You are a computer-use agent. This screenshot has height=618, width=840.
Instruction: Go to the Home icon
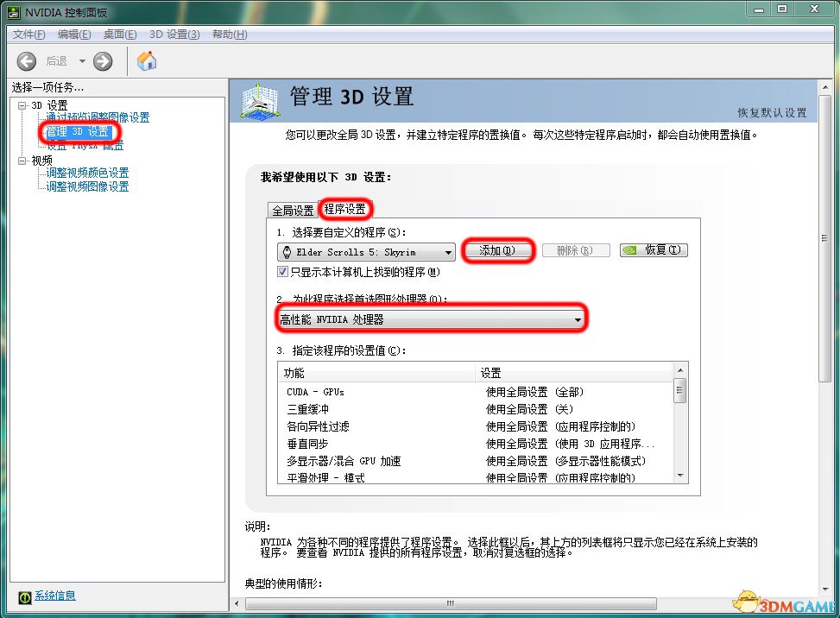click(147, 61)
